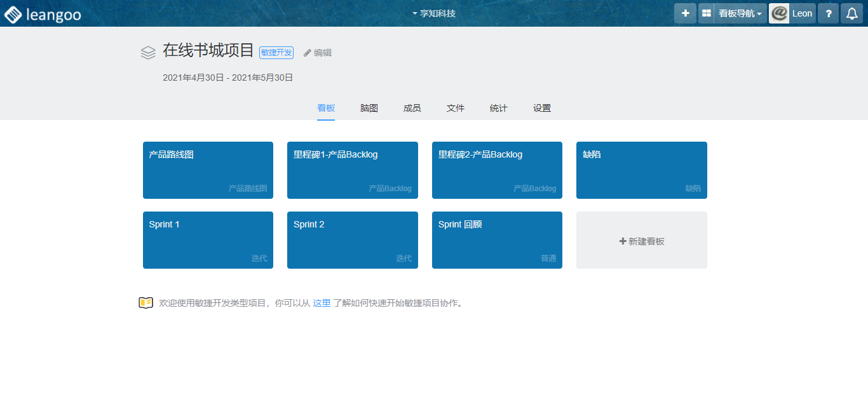Expand the 亨知科技 organization dropdown
The image size is (868, 397).
(x=434, y=13)
